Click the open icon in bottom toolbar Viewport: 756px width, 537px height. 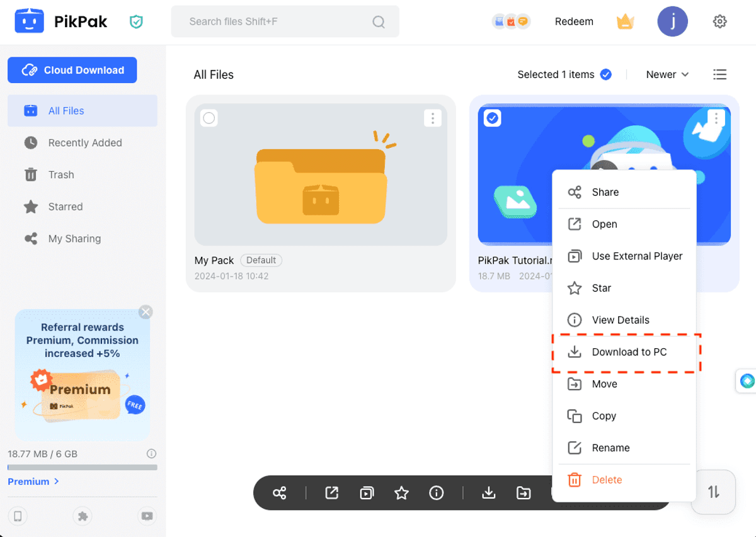point(332,493)
